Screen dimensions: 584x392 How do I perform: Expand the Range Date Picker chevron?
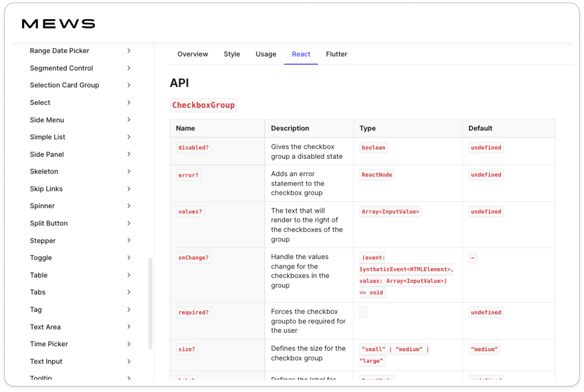click(129, 51)
